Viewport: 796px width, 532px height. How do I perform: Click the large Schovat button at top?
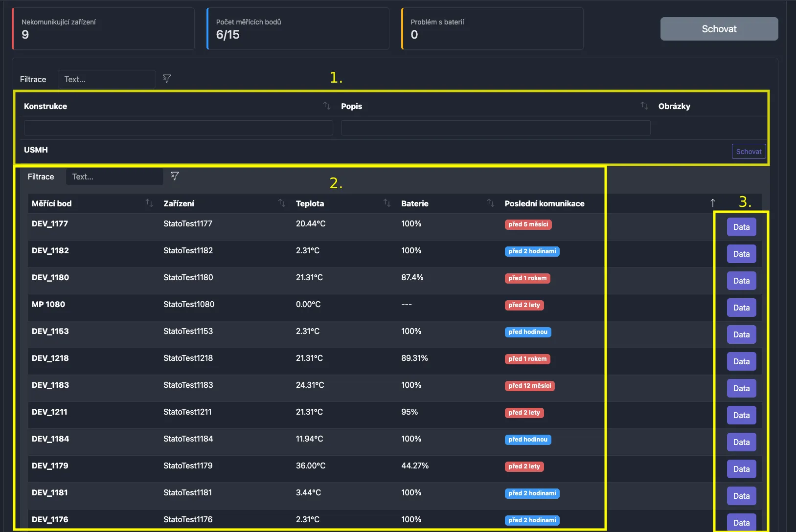pyautogui.click(x=719, y=29)
